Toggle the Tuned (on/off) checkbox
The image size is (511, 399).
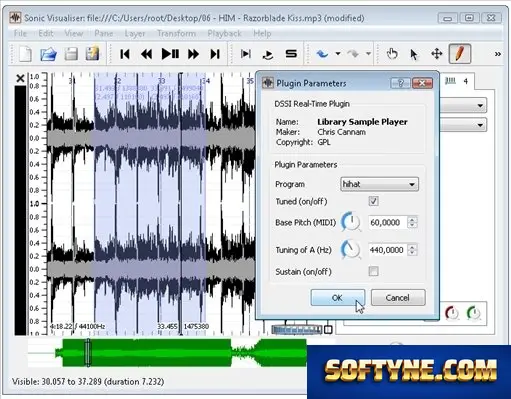pyautogui.click(x=373, y=201)
